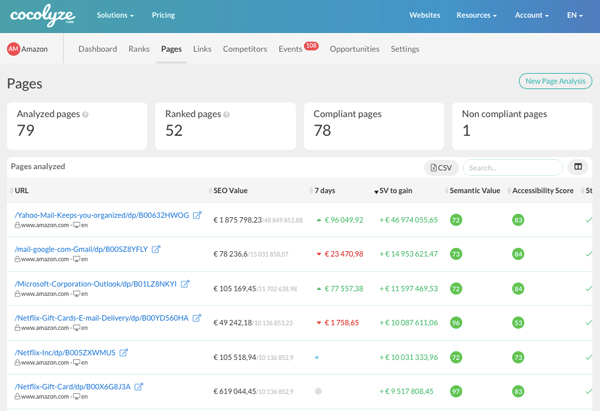Open the Events tab
This screenshot has height=411, width=600.
[290, 49]
